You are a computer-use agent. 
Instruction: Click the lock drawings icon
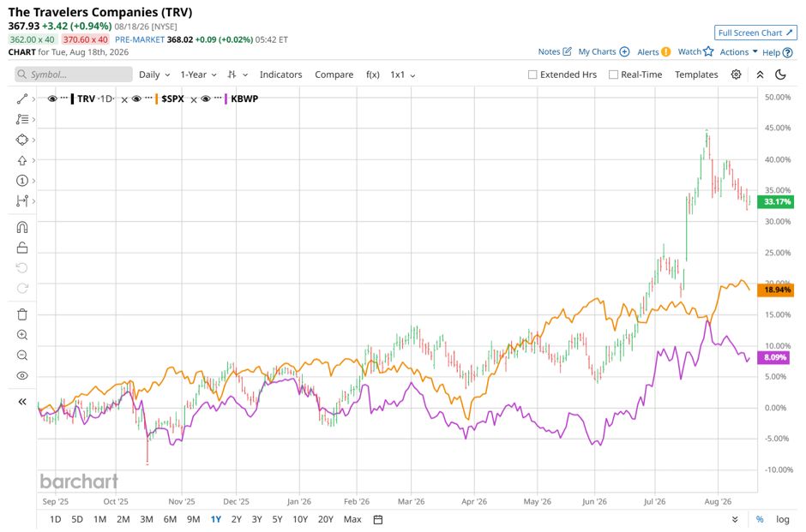[22, 248]
